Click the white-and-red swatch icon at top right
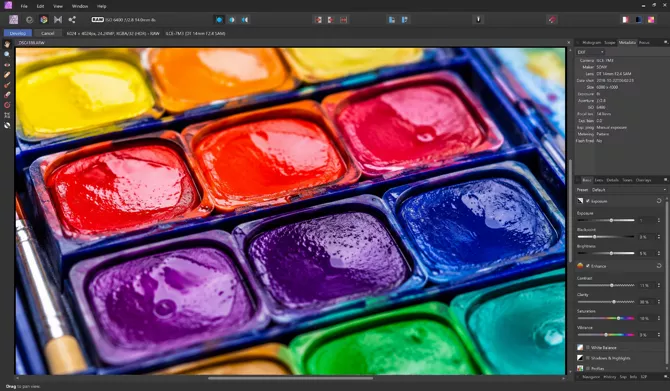Viewport: 670px width, 391px height. point(626,20)
